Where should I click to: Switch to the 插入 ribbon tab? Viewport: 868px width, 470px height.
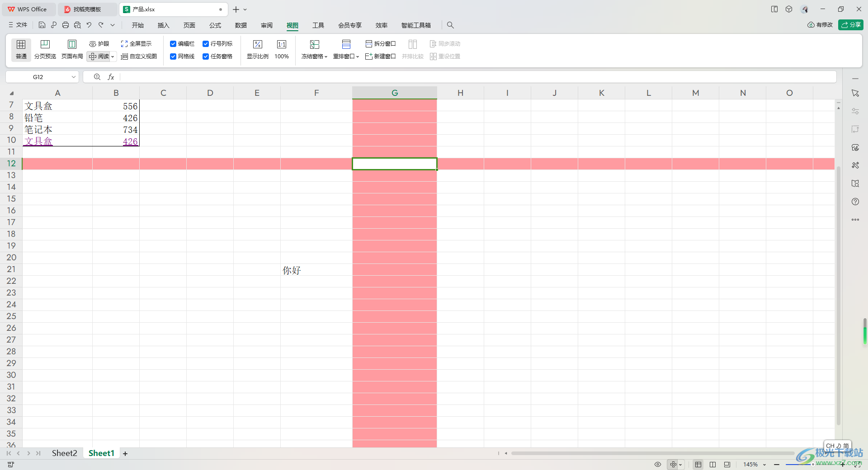pos(164,25)
